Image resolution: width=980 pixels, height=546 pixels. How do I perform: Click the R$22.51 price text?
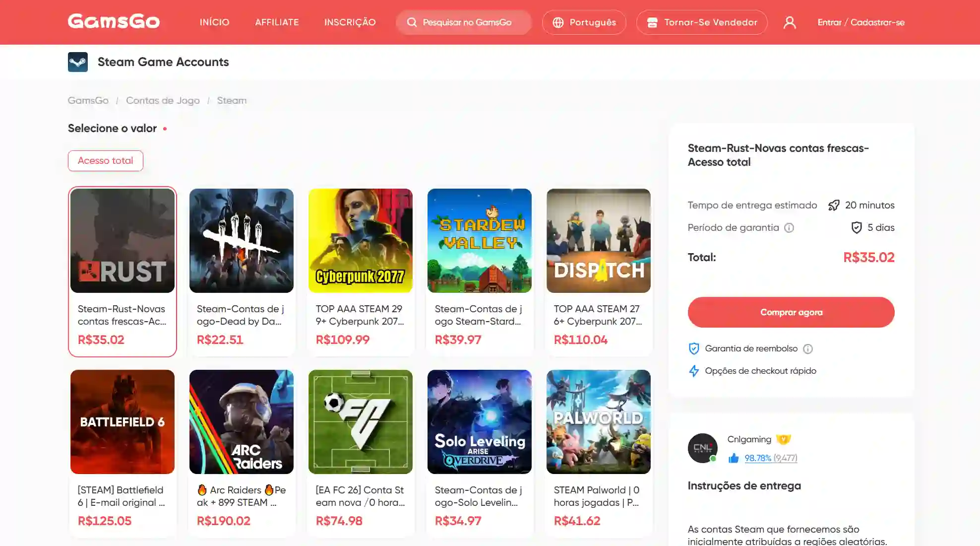[220, 340]
